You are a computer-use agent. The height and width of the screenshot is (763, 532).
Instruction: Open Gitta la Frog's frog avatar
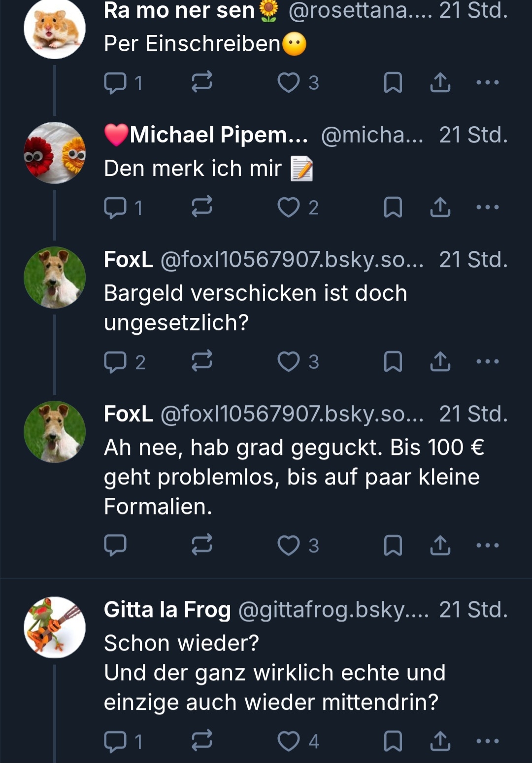pos(55,627)
